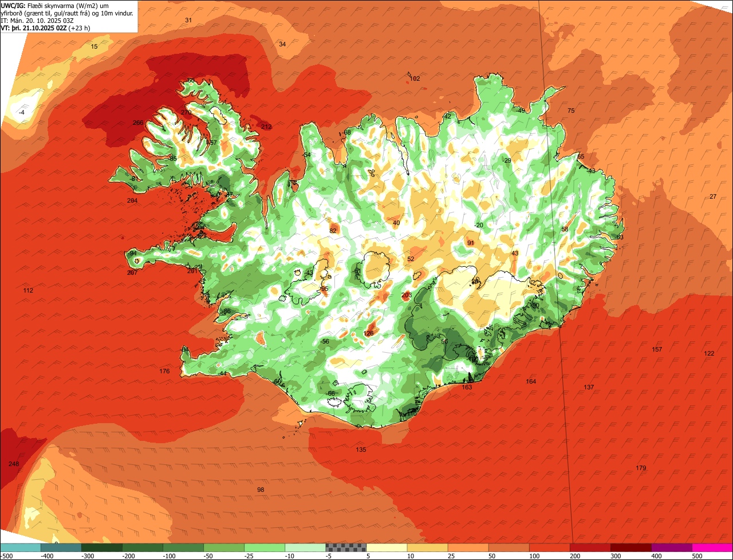The width and height of the screenshot is (733, 560).
Task: Click the map value 112
Action: pos(28,291)
